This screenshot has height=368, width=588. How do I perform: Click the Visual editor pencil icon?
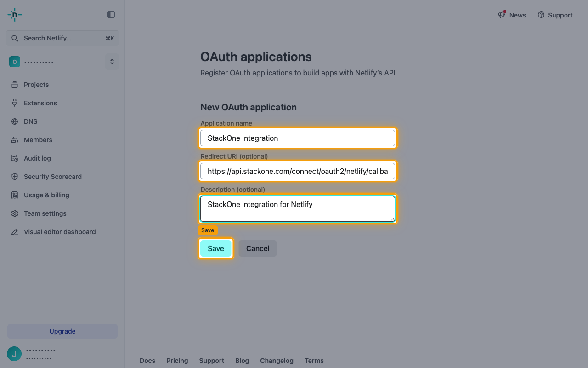[15, 232]
